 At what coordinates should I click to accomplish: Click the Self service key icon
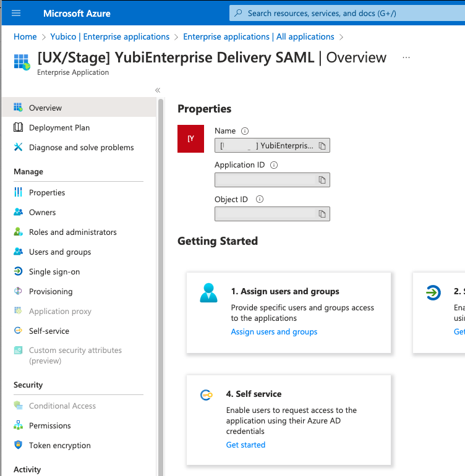206,395
